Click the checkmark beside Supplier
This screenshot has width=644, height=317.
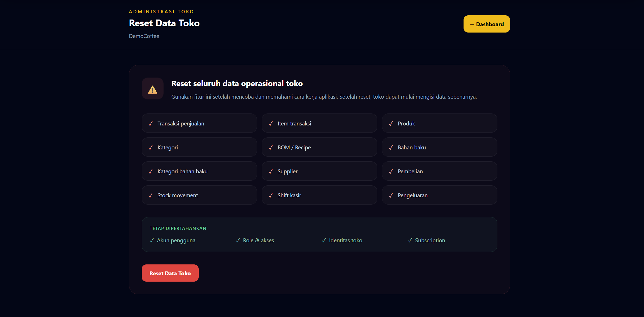pyautogui.click(x=271, y=171)
